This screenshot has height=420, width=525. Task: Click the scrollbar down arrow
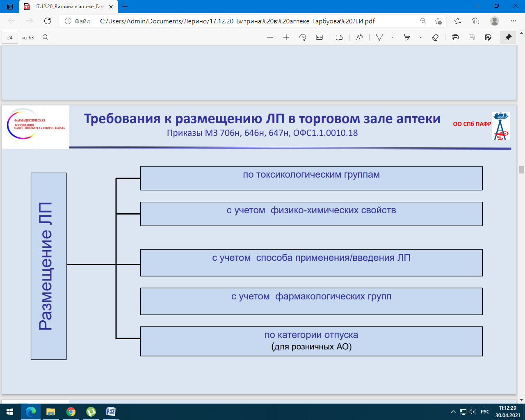[521, 399]
